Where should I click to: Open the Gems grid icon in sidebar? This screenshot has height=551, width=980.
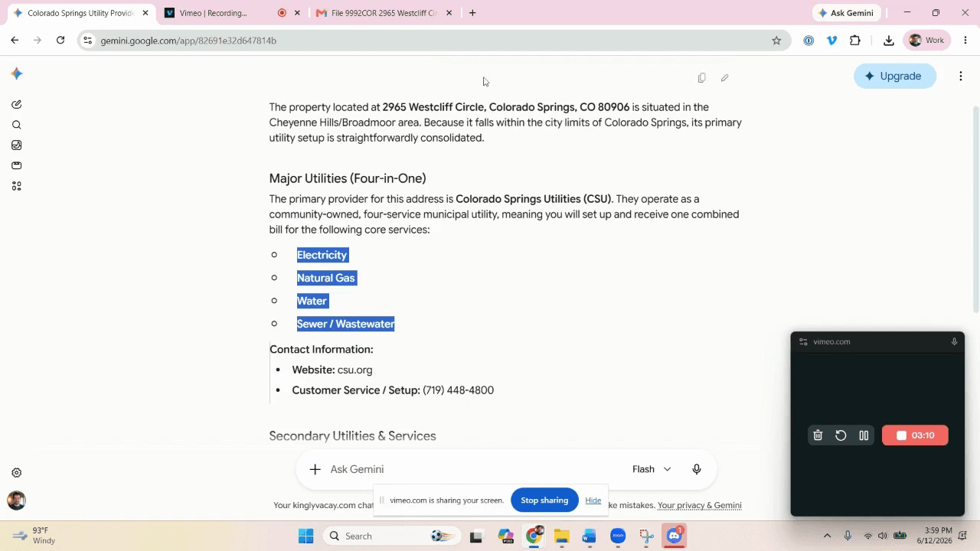tap(17, 186)
